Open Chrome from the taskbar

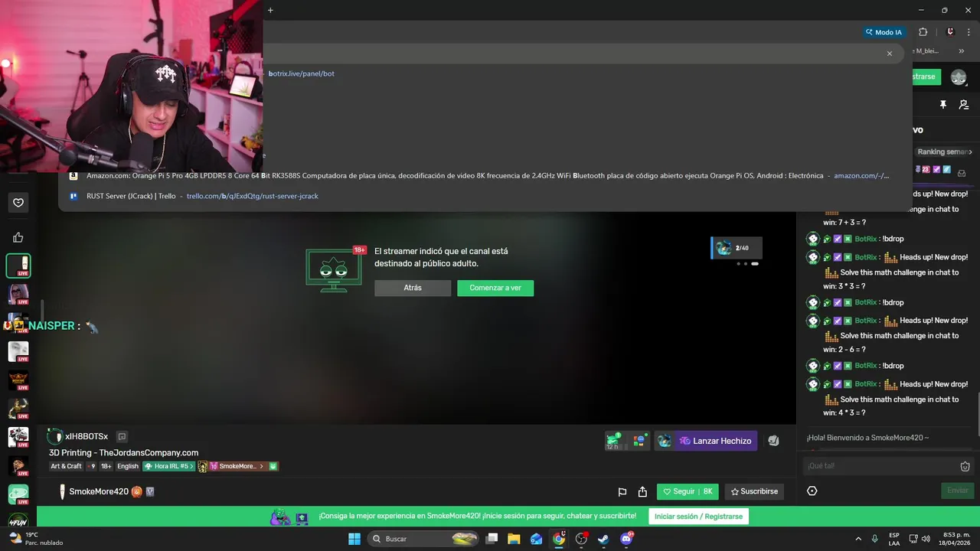559,539
